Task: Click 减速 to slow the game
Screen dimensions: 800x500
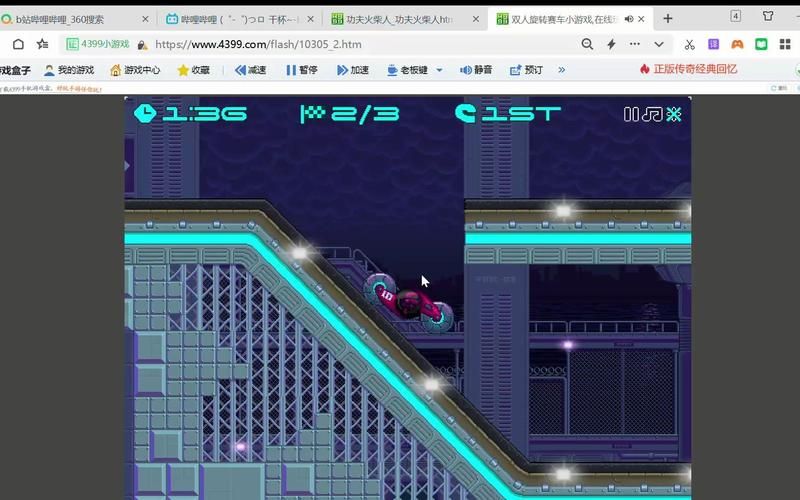Action: point(251,70)
